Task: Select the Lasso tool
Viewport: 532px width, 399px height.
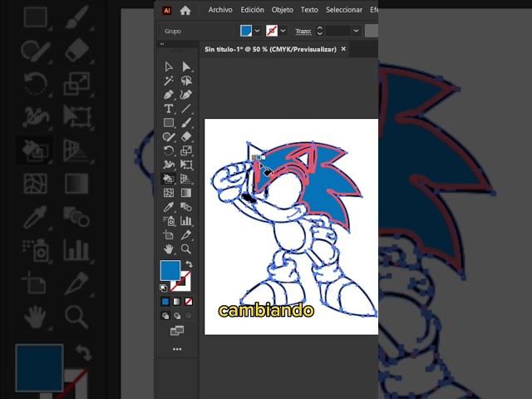Action: pos(186,81)
